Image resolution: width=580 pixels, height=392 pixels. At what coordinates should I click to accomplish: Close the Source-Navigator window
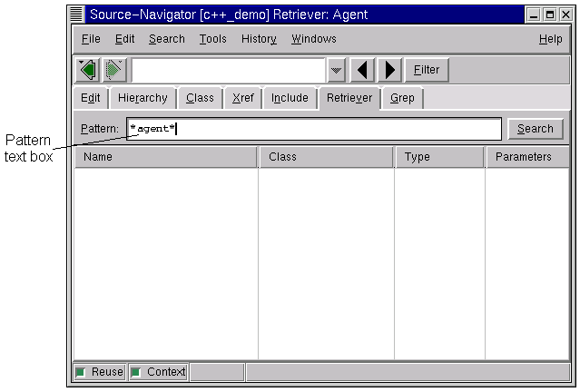click(x=566, y=15)
